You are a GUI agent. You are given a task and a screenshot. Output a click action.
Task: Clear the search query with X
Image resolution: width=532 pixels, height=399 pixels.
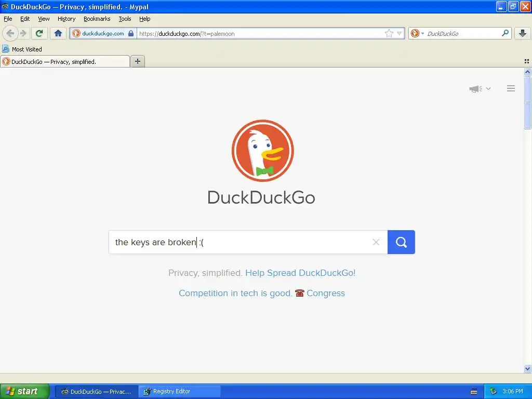pos(376,242)
